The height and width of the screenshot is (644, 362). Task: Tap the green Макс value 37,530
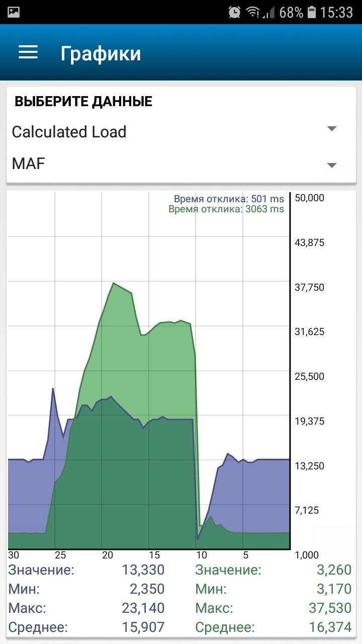click(330, 608)
